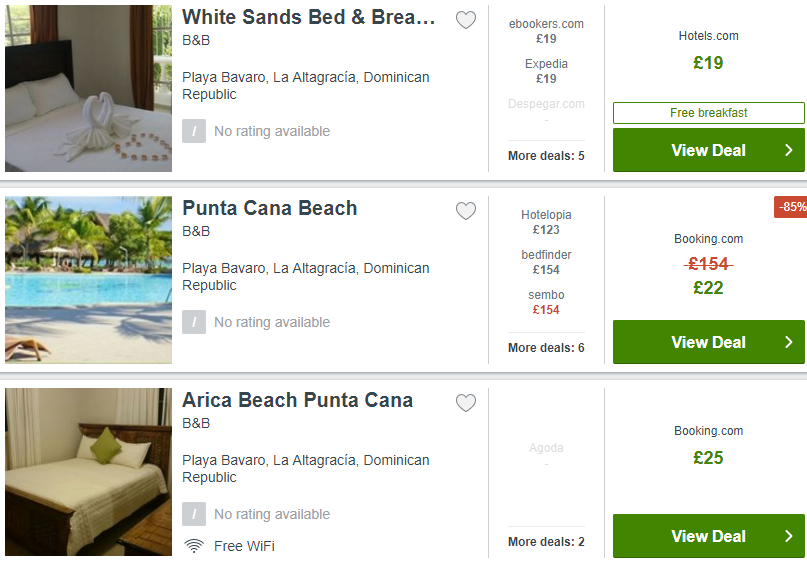The image size is (807, 563).
Task: Open Punta Cana Beach pool photo
Action: 89,280
